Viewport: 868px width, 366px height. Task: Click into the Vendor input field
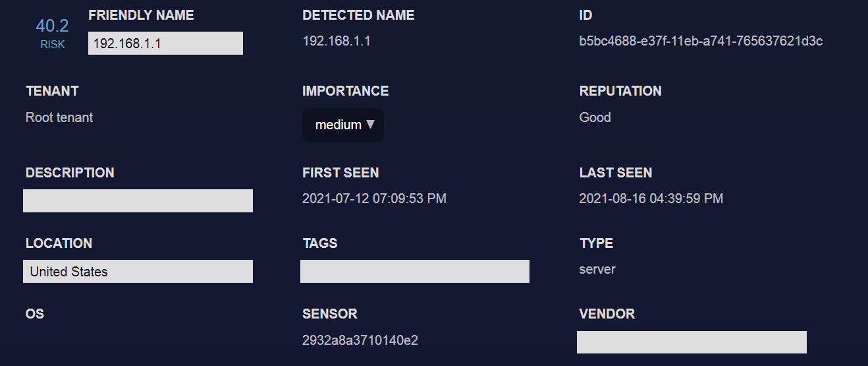[692, 342]
